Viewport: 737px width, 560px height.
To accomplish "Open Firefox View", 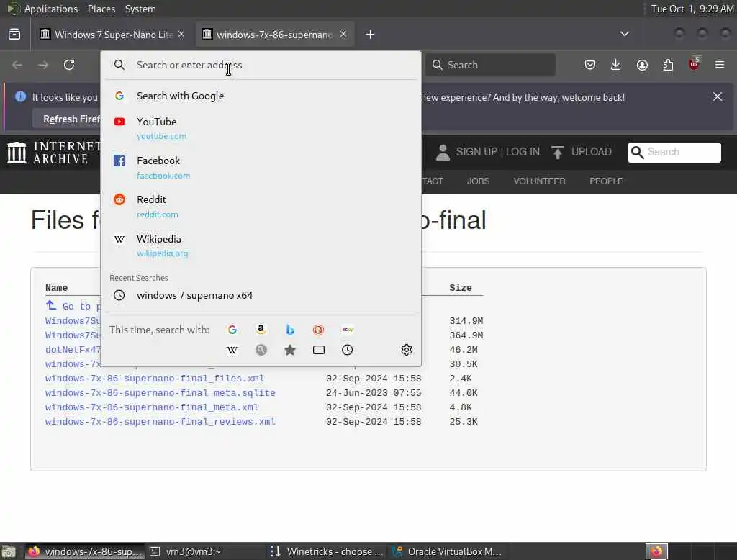I will (14, 35).
